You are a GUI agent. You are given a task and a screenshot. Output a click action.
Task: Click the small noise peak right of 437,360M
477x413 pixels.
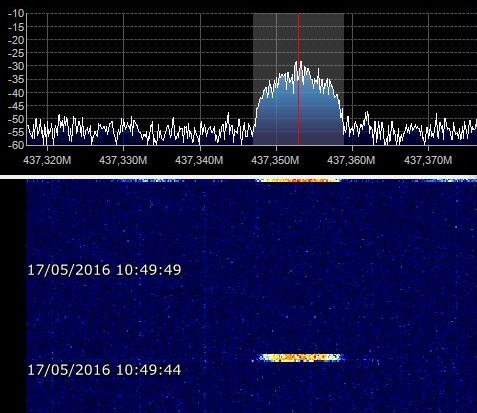[x=367, y=117]
